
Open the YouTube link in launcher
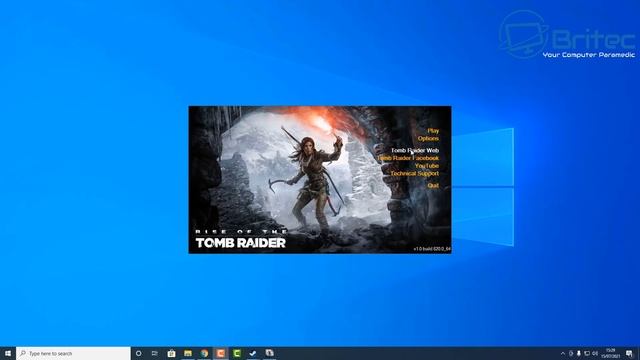[x=427, y=166]
